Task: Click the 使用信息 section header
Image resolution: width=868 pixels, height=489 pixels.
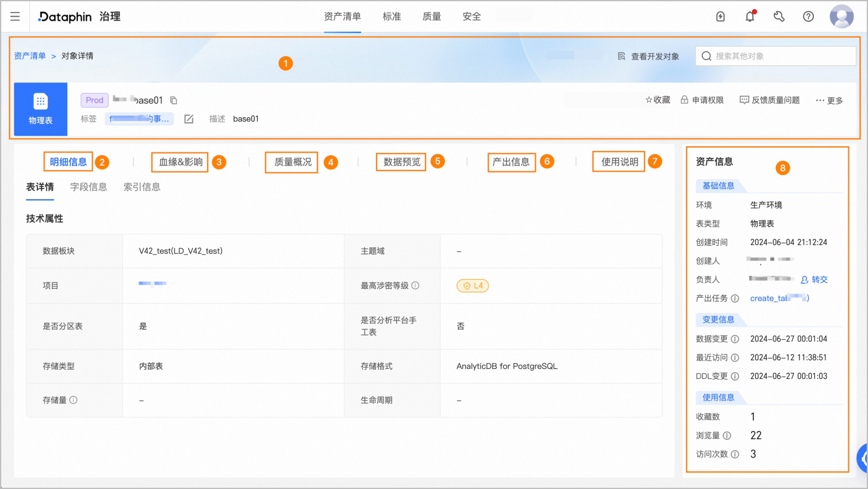Action: pyautogui.click(x=718, y=397)
